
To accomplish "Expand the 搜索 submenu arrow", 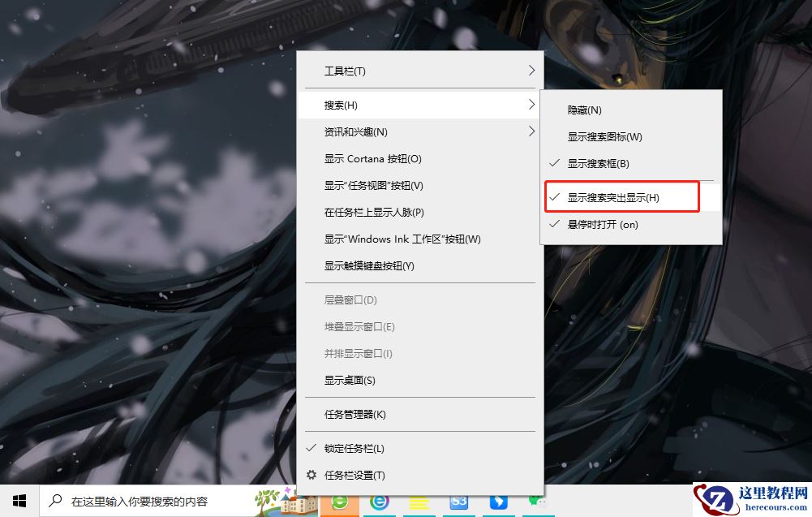I will [x=533, y=104].
